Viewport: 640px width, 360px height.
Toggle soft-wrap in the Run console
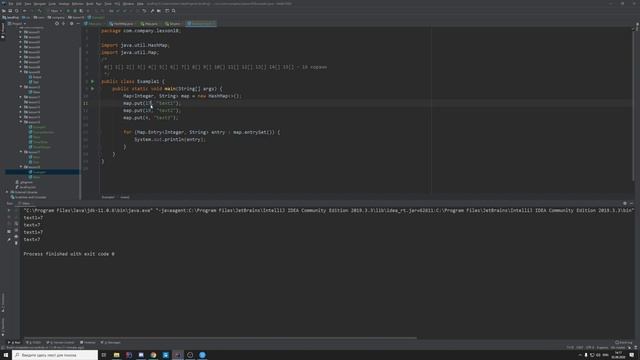click(x=16, y=224)
